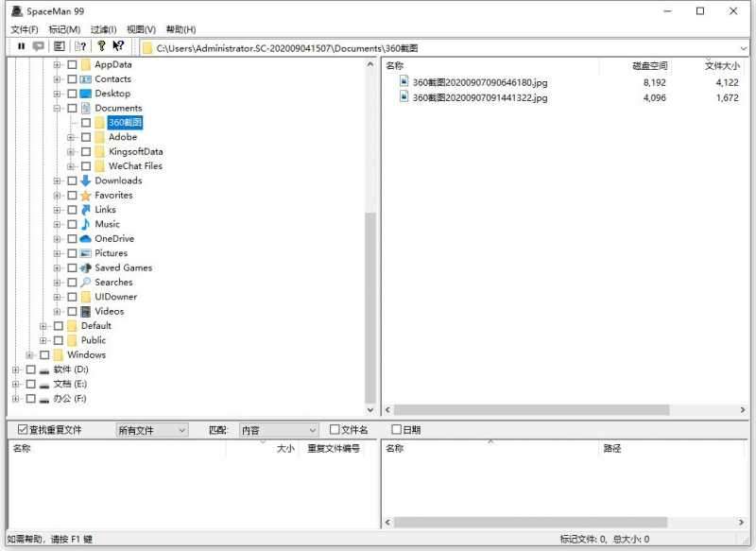Click the pause scan toolbar icon
The width and height of the screenshot is (756, 551).
(22, 46)
